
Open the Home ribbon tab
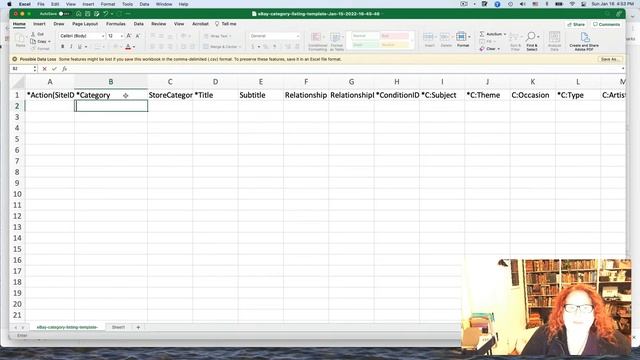[19, 24]
